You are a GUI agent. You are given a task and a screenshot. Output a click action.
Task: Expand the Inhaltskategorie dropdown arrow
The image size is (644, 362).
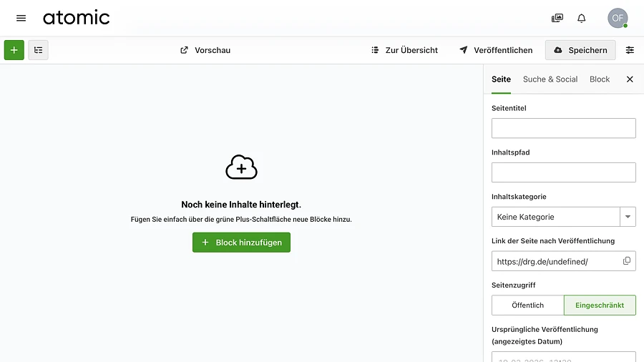click(x=628, y=217)
